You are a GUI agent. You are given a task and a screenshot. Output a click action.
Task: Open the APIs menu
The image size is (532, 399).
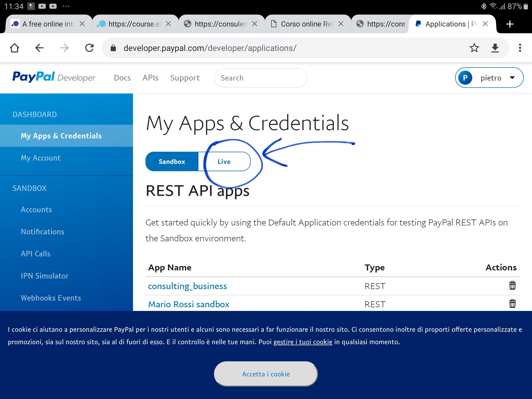point(150,78)
